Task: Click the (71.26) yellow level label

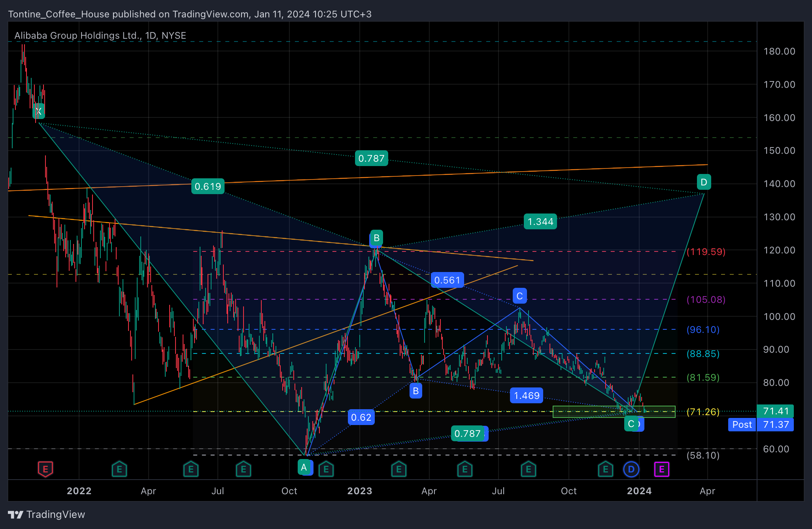Action: [703, 412]
